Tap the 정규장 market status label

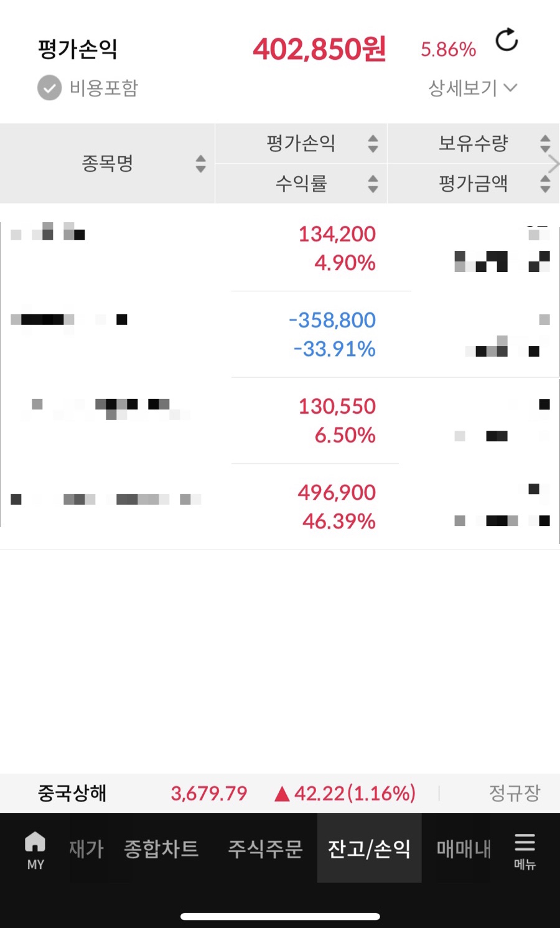tap(515, 793)
